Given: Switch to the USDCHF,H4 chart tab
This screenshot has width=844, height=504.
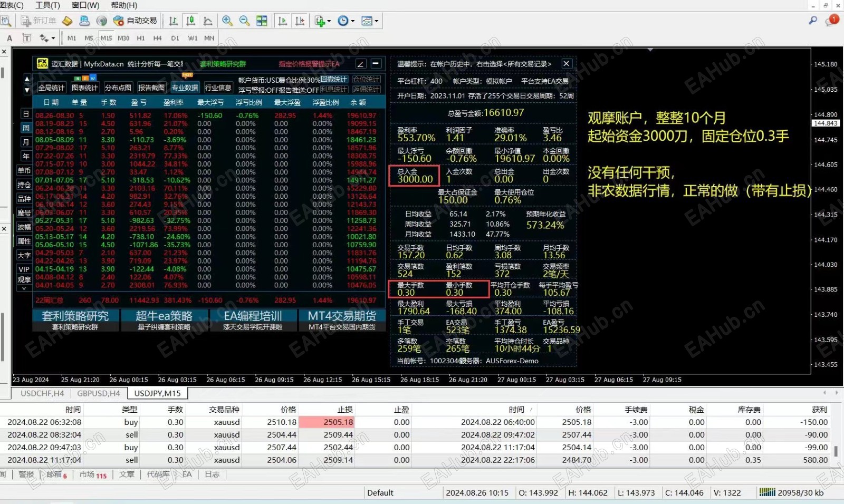Looking at the screenshot, I should (x=42, y=393).
